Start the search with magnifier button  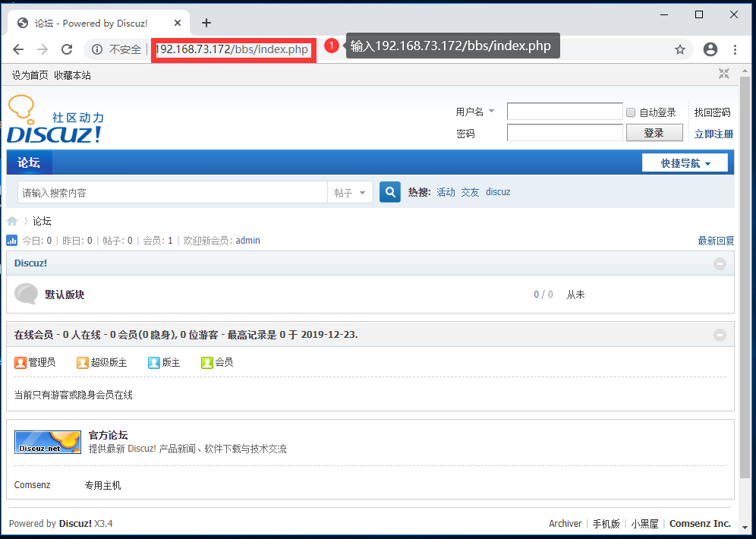point(390,192)
